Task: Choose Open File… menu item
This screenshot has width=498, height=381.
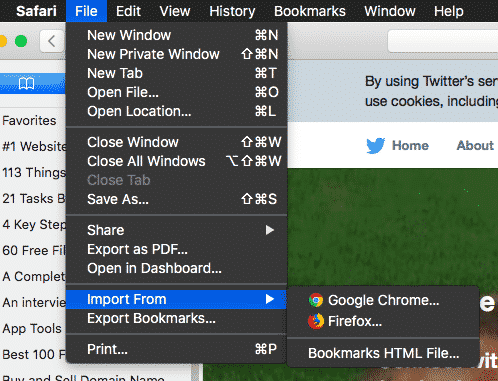Action: click(177, 92)
